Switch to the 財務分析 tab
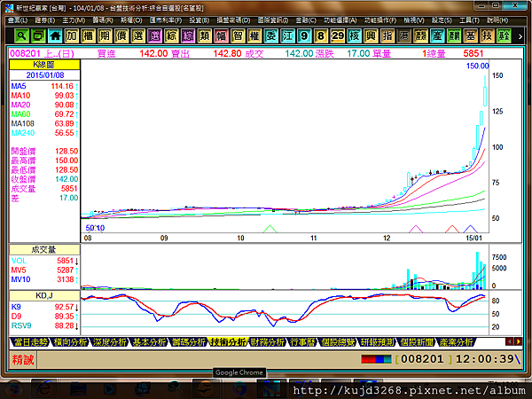 [267, 342]
